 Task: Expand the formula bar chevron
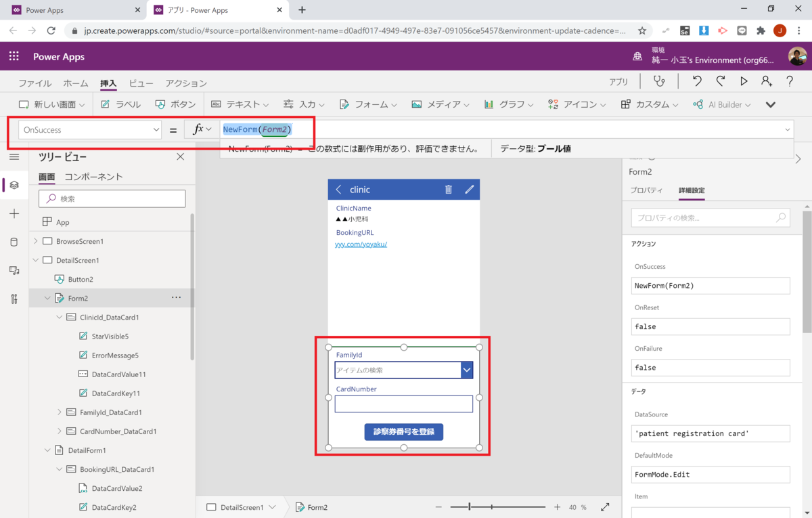click(788, 129)
